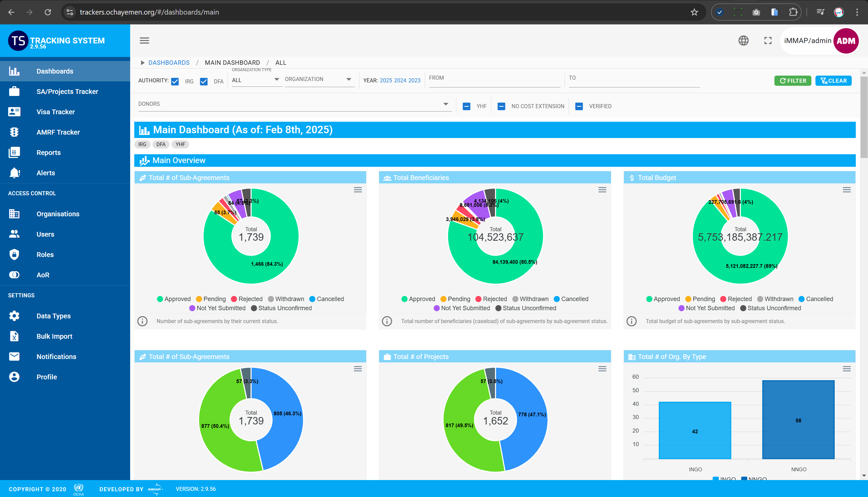Screen dimensions: 868x497
Task: Click the Approved legend swatch in Sub-Agreements
Action: click(x=160, y=299)
